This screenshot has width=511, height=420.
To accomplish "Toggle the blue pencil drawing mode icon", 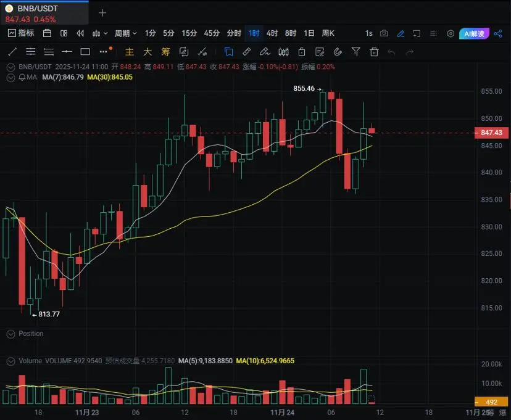I will (x=401, y=33).
